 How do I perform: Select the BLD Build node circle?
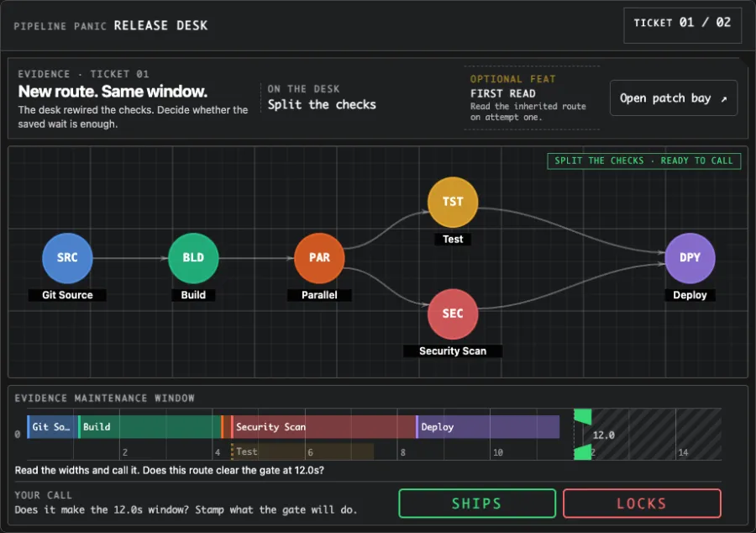[x=193, y=258]
